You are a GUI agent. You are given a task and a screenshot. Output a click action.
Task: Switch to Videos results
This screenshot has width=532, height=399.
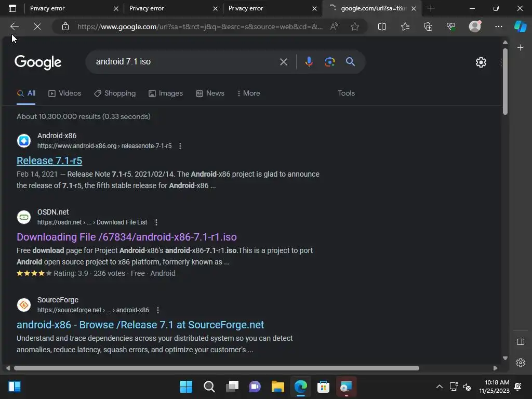(x=65, y=94)
